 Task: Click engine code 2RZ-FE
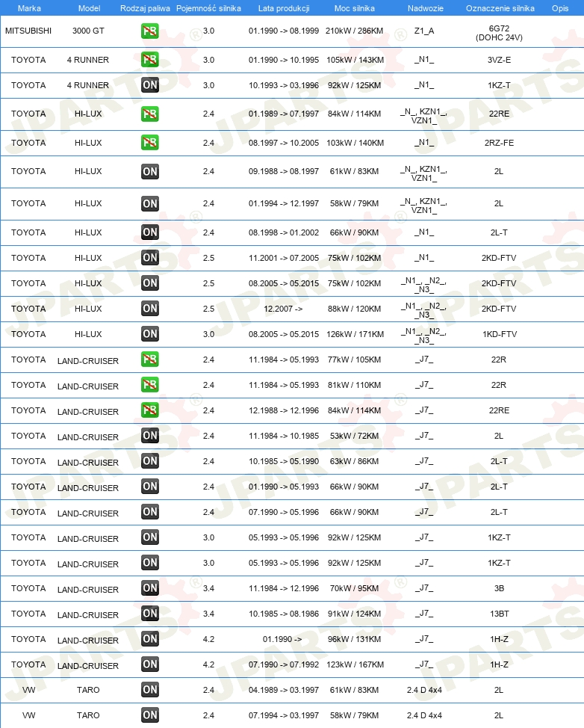[x=499, y=143]
